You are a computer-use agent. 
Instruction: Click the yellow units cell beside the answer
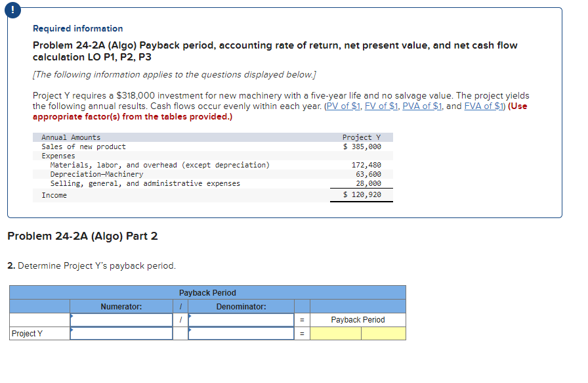pyautogui.click(x=384, y=333)
